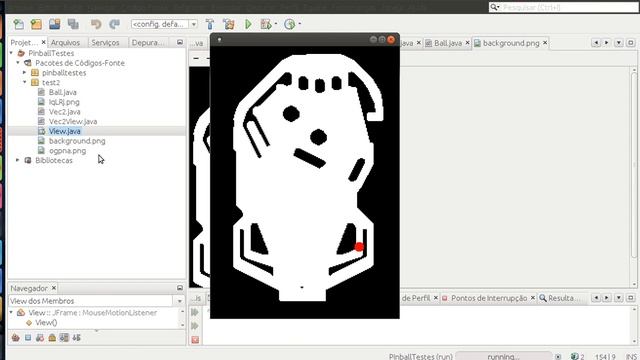640x360 pixels.
Task: Click the Save All toolbar icon
Action: (x=73, y=24)
